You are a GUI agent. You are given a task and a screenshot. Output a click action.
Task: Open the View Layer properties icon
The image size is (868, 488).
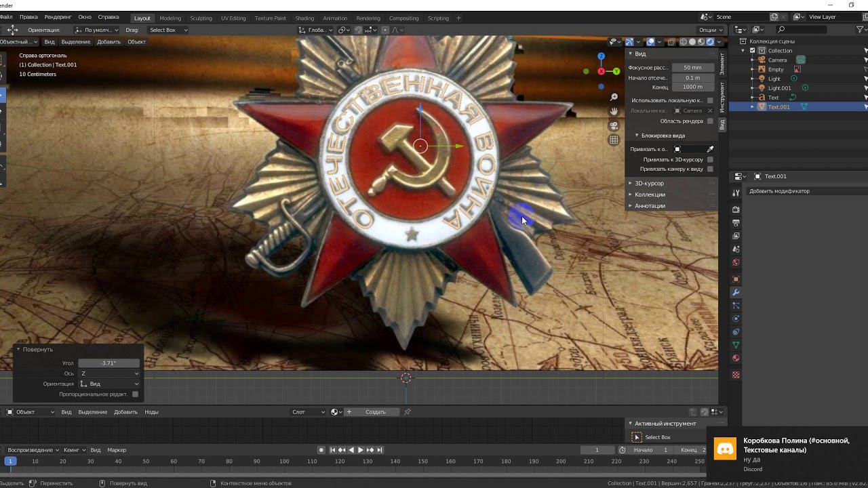tap(736, 236)
